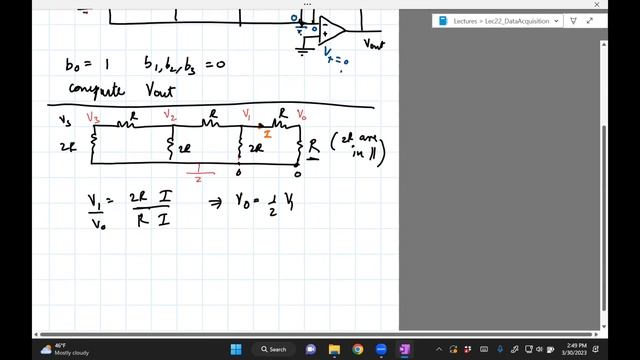The width and height of the screenshot is (640, 360).
Task: Click the horizontal scrollbar thumb
Action: click(x=316, y=334)
